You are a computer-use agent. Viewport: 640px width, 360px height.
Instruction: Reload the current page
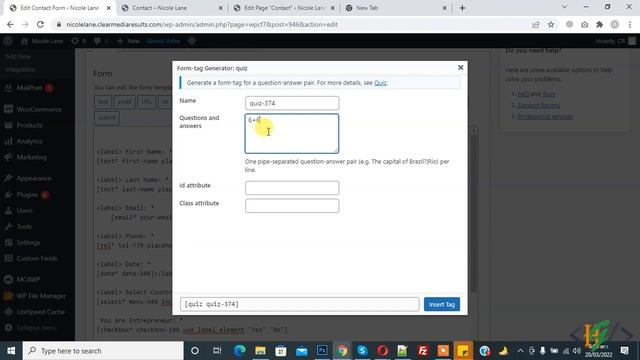pyautogui.click(x=40, y=24)
